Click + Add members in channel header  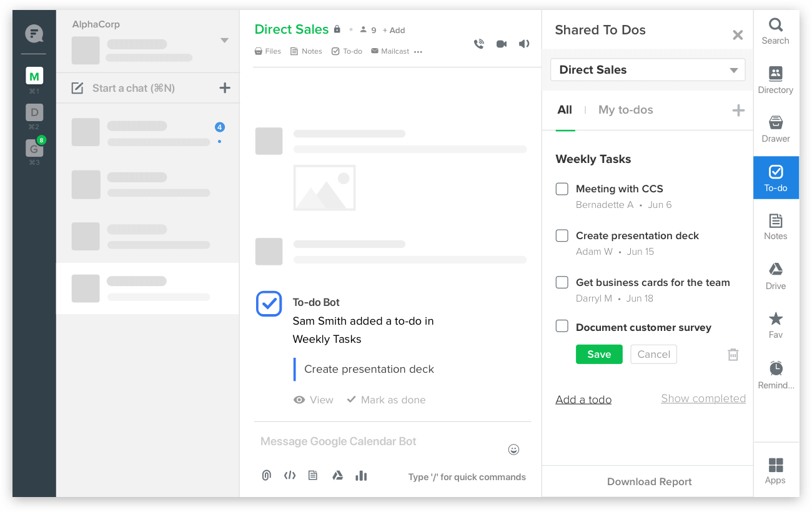tap(394, 30)
